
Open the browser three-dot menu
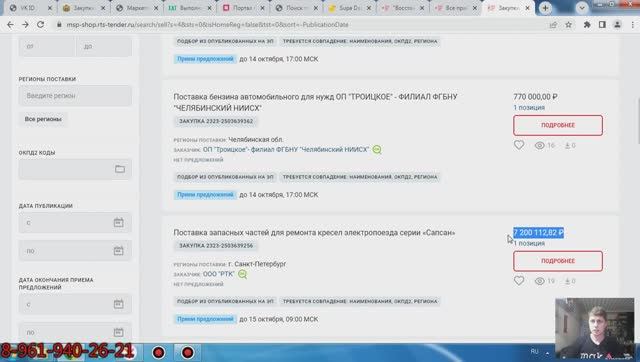coord(633,25)
